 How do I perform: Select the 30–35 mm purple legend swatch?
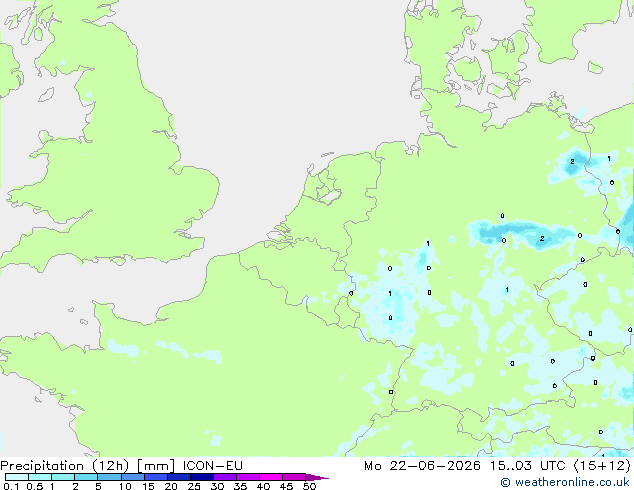[x=224, y=477]
